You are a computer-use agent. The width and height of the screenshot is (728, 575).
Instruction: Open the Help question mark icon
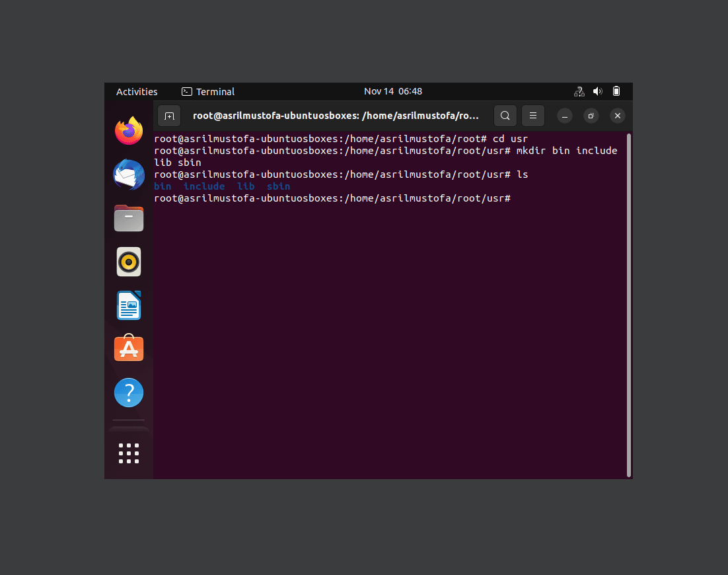pyautogui.click(x=129, y=393)
